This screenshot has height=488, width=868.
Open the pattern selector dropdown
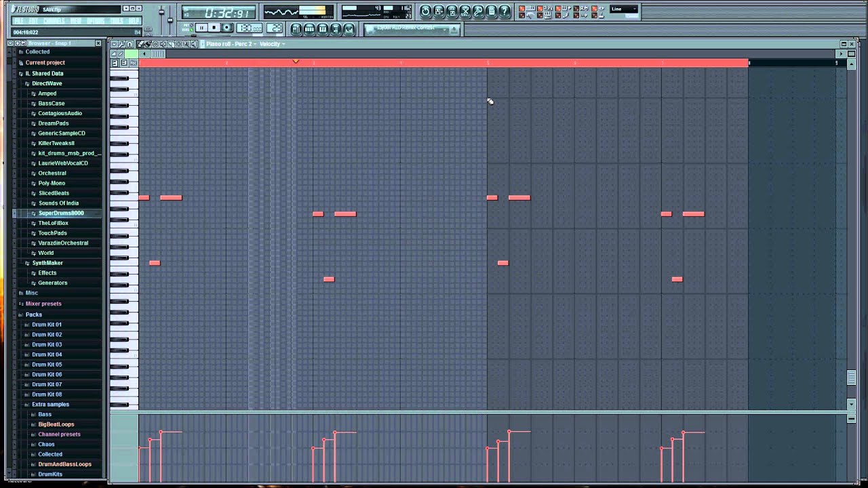(446, 30)
